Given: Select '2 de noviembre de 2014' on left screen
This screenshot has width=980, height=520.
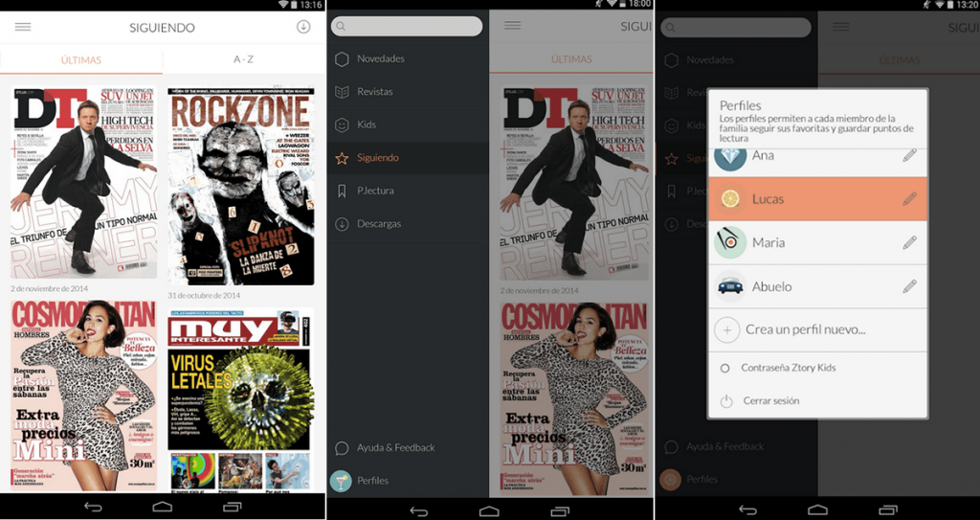Looking at the screenshot, I should 50,288.
